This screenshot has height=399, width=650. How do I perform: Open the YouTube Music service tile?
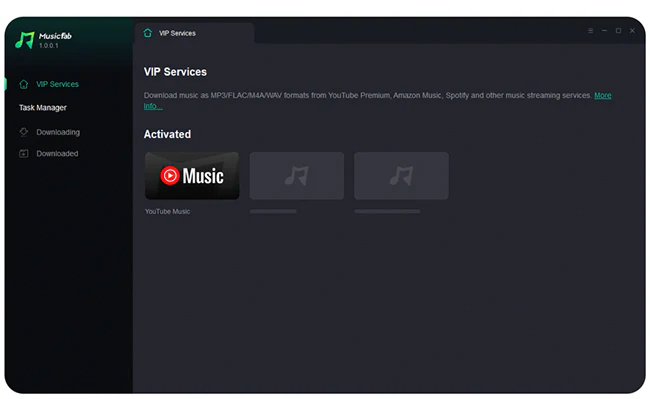click(192, 176)
